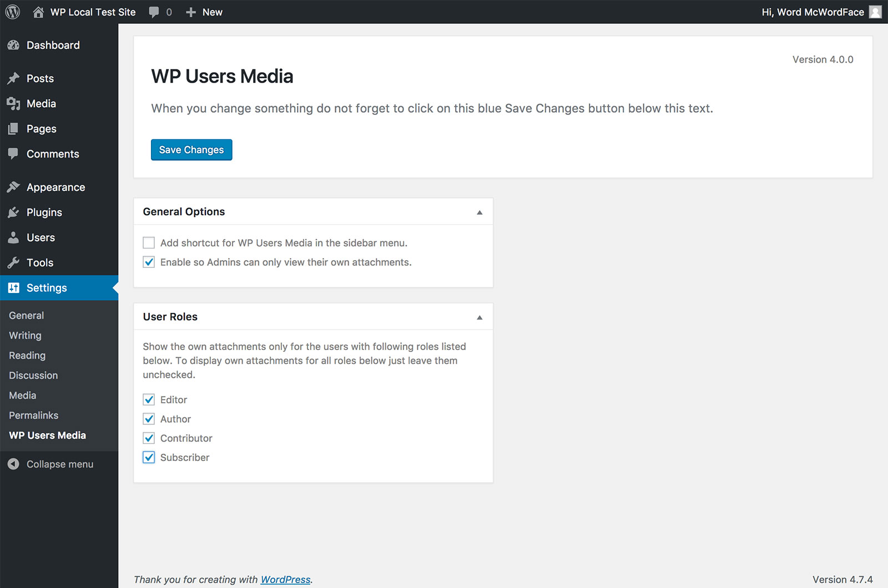Click the WP Users Media page heading
888x588 pixels.
pos(222,77)
